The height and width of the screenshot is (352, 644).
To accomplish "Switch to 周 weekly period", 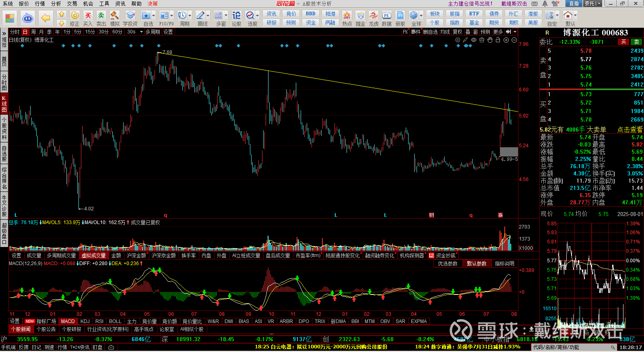I will (33, 32).
